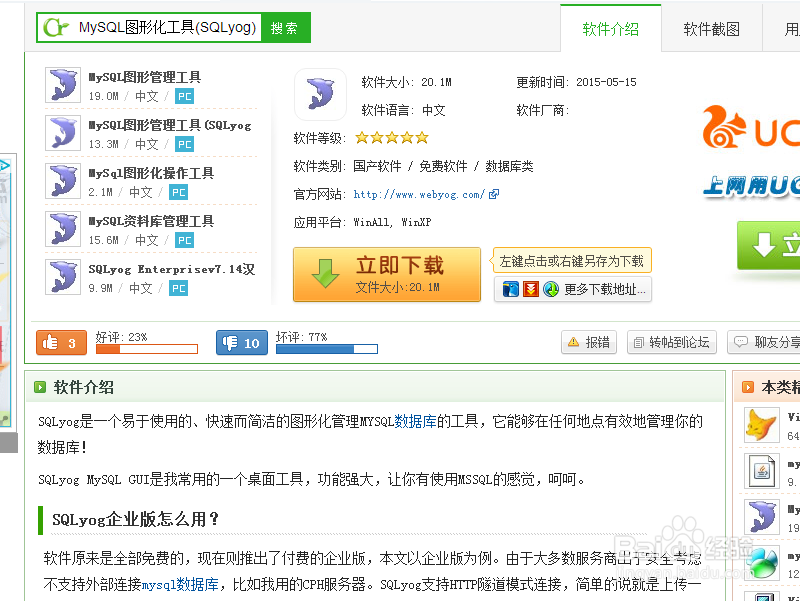
Task: Open MySQL图形管理工具(SQLyog related software link
Action: coord(170,125)
